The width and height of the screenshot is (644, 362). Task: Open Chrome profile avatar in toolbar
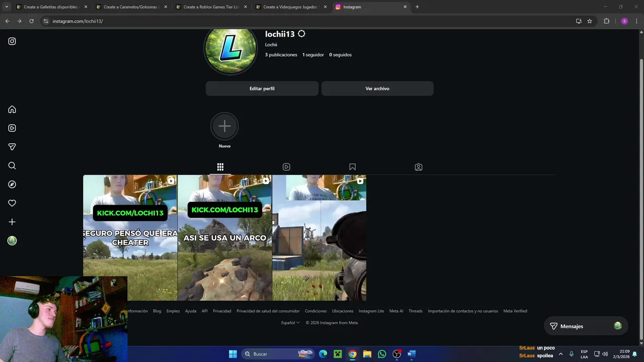[x=624, y=21]
